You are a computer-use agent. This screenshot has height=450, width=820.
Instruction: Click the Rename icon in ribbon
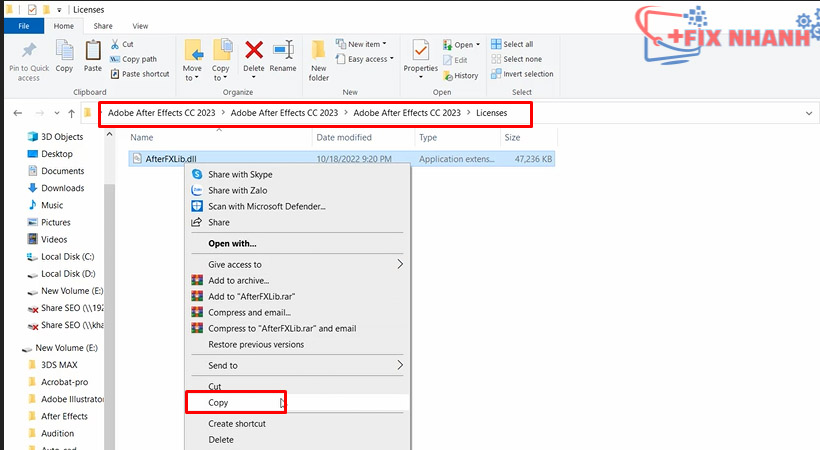pos(283,51)
